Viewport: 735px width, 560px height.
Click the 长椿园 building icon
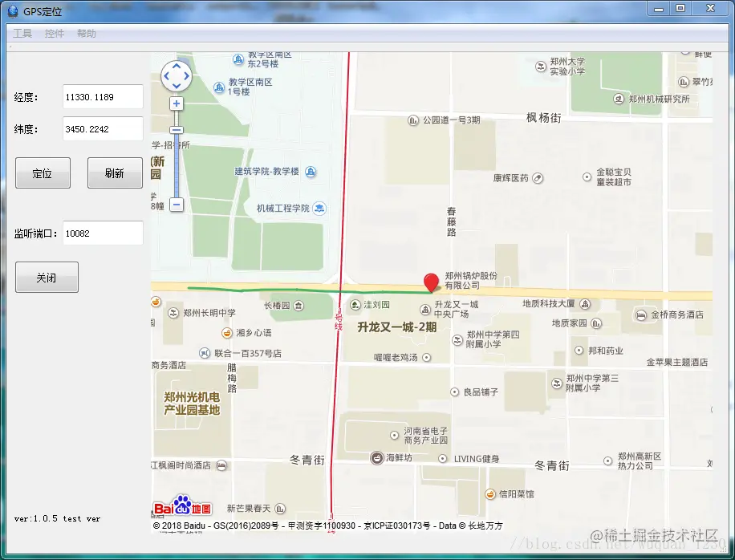[298, 306]
